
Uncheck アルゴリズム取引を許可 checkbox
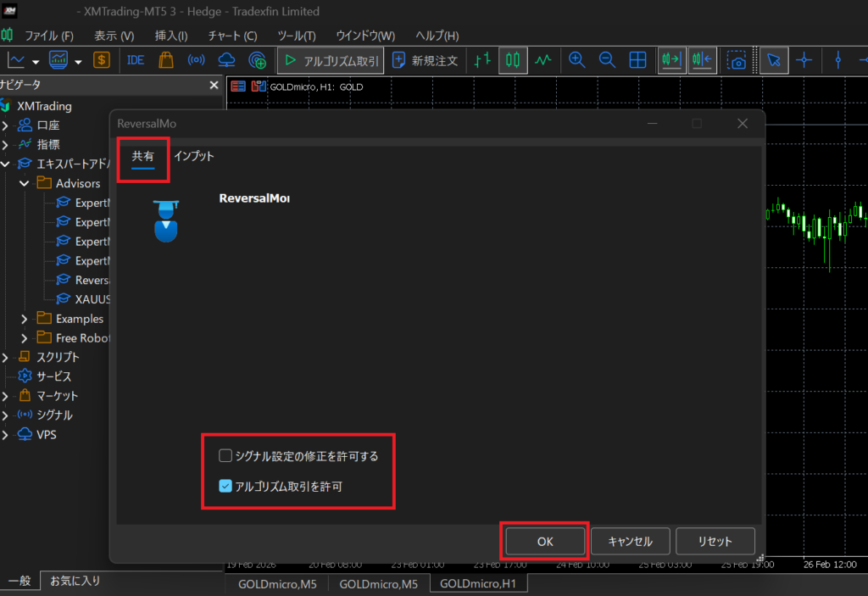click(x=225, y=487)
